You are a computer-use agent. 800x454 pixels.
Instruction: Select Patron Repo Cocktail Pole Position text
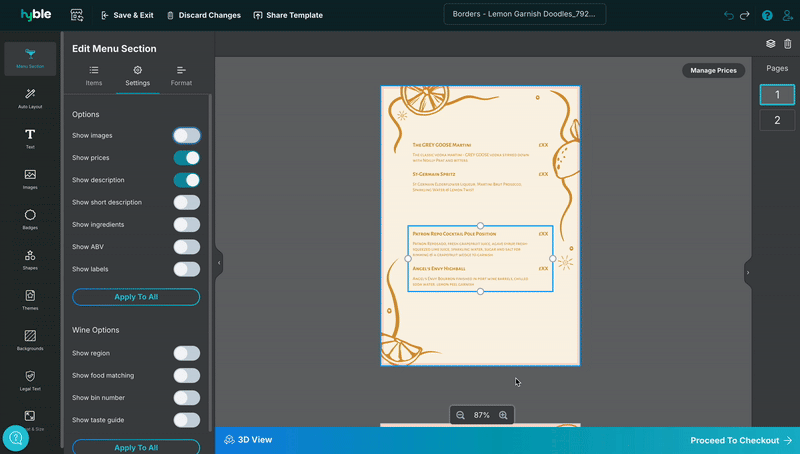point(454,234)
